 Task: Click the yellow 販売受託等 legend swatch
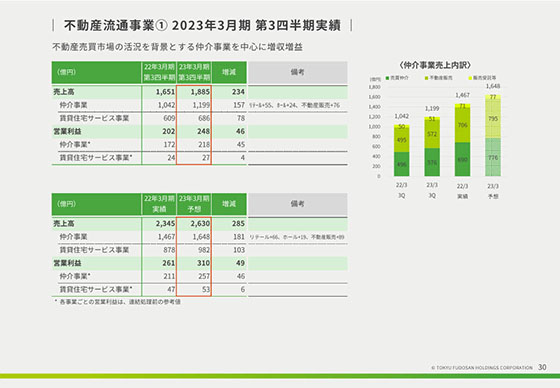click(470, 78)
